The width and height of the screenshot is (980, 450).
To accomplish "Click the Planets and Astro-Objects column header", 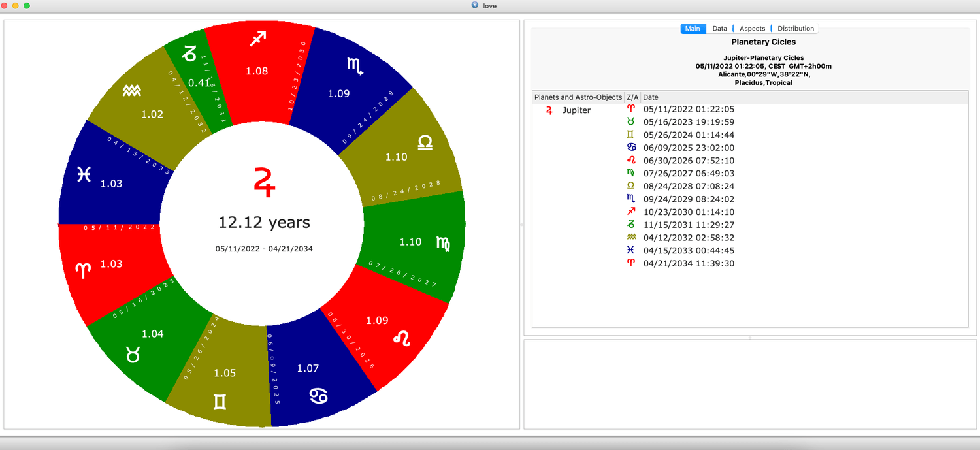I will (578, 97).
